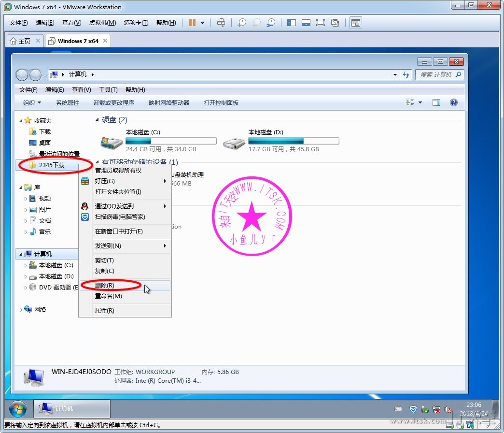The image size is (504, 433).
Task: Choose 重命名(M) from context menu
Action: point(108,296)
